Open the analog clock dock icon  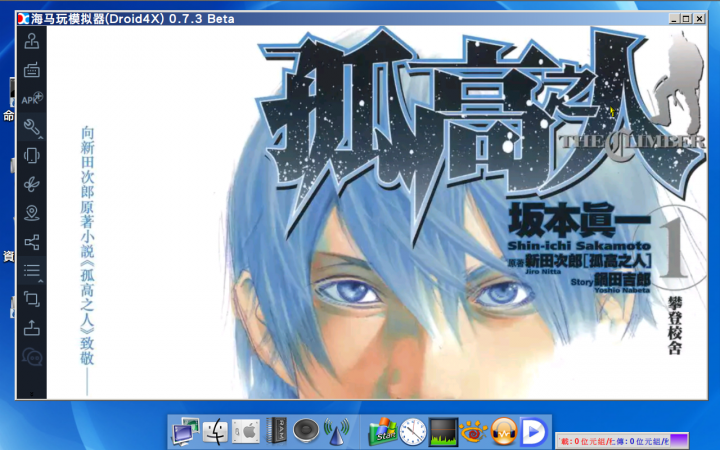412,432
